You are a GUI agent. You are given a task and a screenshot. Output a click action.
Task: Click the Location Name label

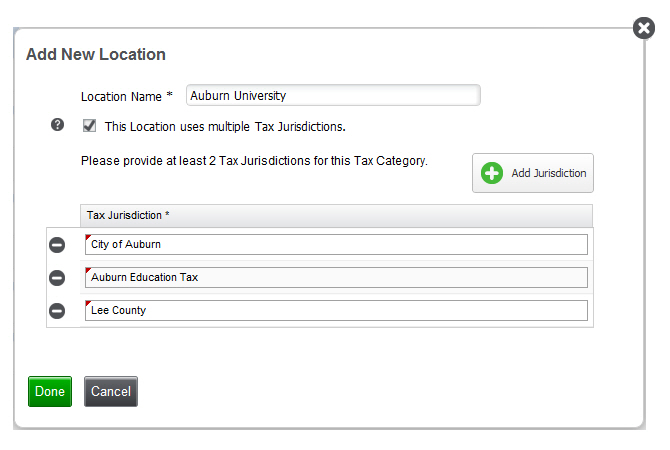(x=126, y=97)
